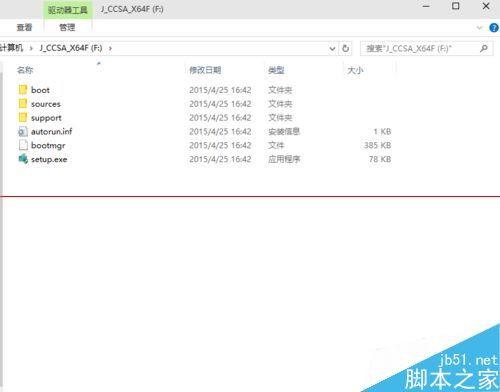Screen dimensions: 500x392
Task: Sort files by the 名称 column header
Action: point(25,70)
